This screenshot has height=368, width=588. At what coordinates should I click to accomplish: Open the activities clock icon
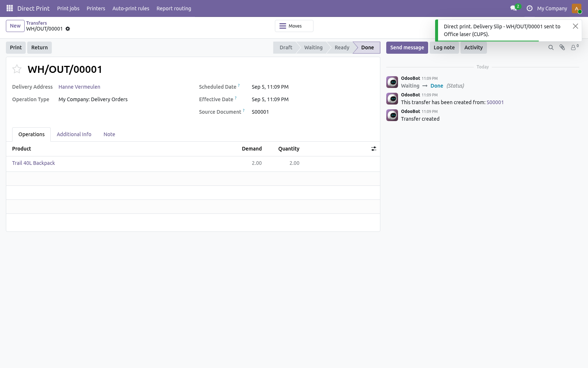530,8
